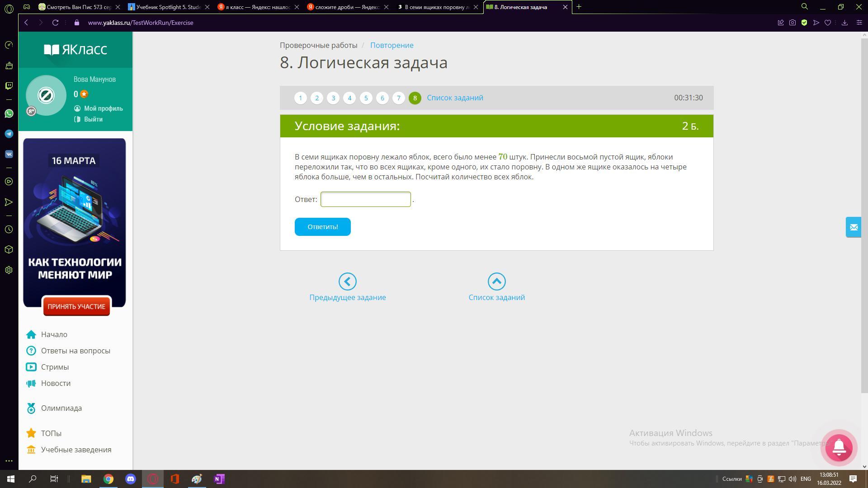868x488 pixels.
Task: Switch to the Учебник Spotlight 5 tab
Action: click(x=168, y=7)
